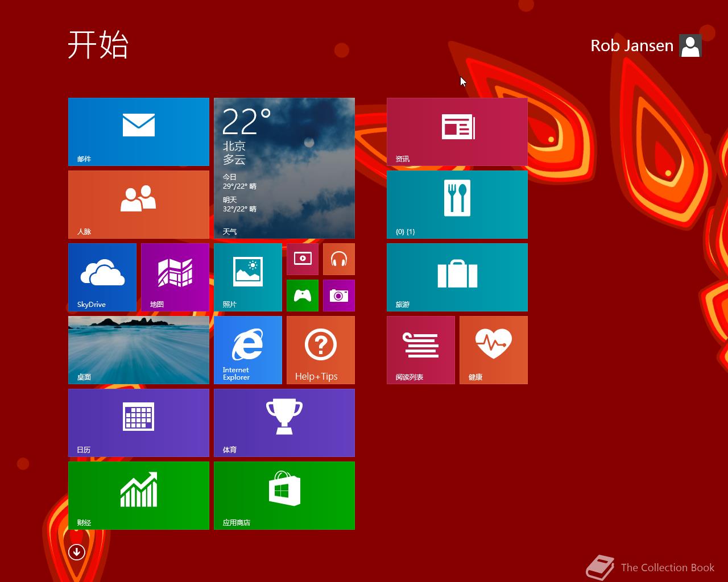Viewport: 728px width, 582px height.
Task: Open the Help+Tips tile
Action: (x=321, y=350)
